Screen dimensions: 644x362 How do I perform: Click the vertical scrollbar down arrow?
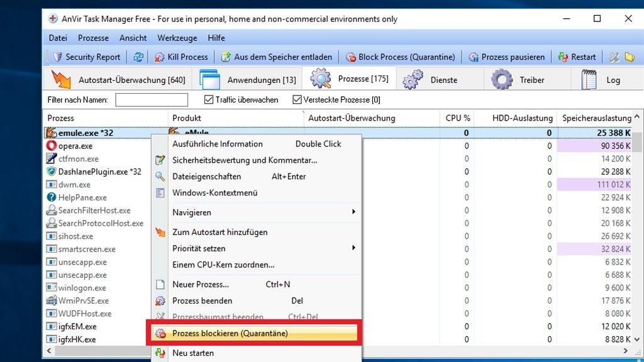(x=637, y=339)
